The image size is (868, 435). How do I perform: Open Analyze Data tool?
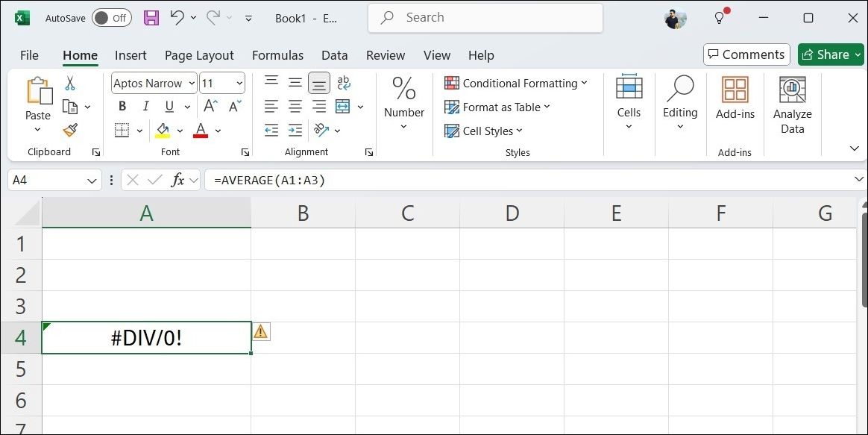tap(792, 105)
